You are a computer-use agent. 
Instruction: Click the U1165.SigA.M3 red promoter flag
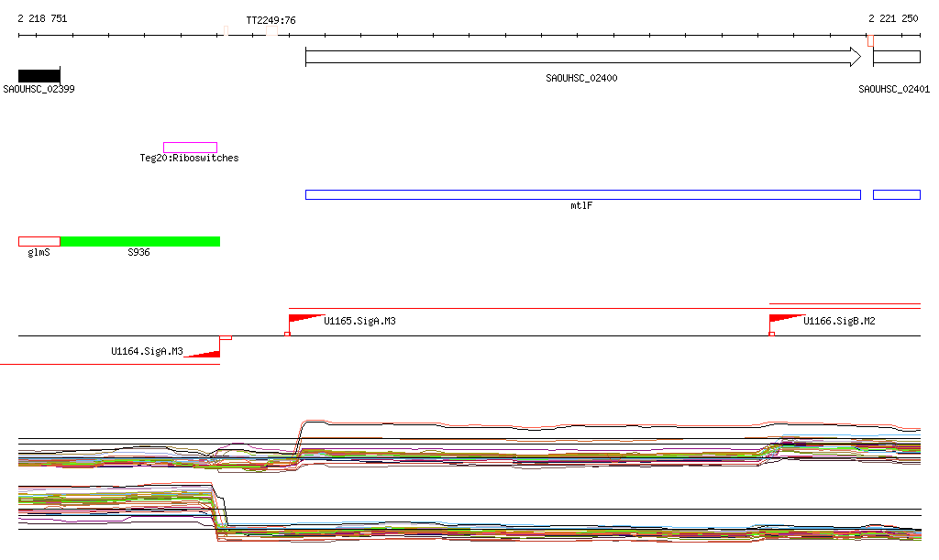(301, 320)
